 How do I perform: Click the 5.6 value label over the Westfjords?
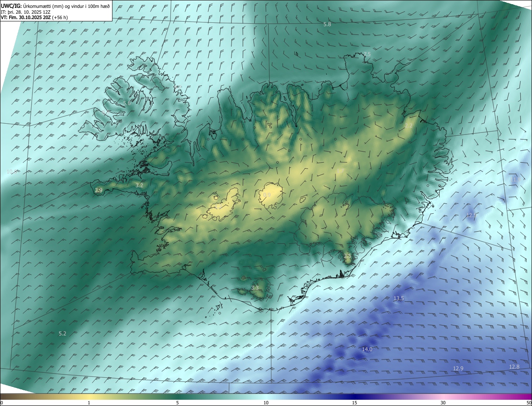click(127, 103)
